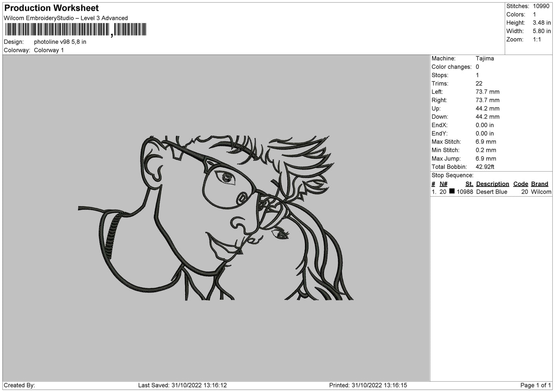The height and width of the screenshot is (392, 555).
Task: Click the Right value 73.7 mm
Action: coord(487,100)
